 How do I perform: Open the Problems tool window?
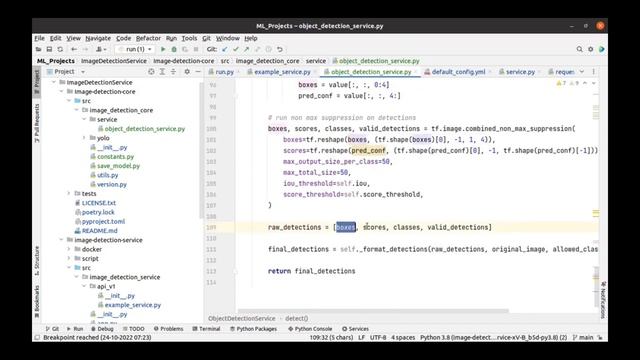click(x=169, y=329)
